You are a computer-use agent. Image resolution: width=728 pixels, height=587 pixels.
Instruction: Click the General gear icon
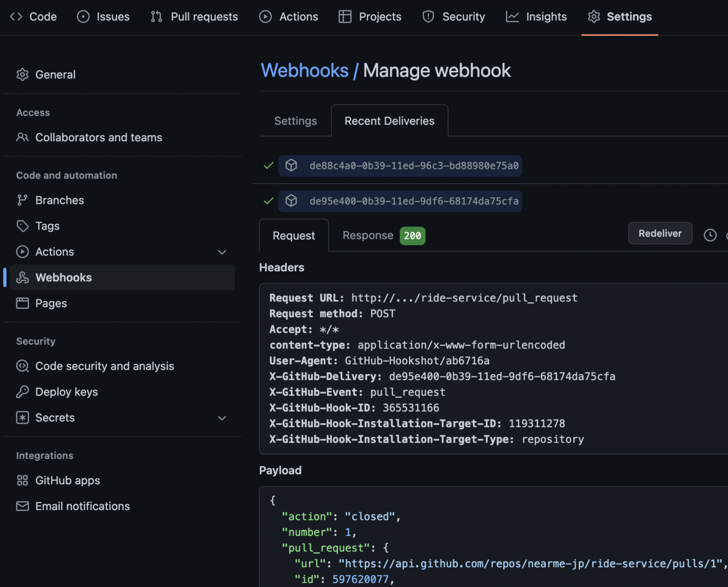coord(22,75)
